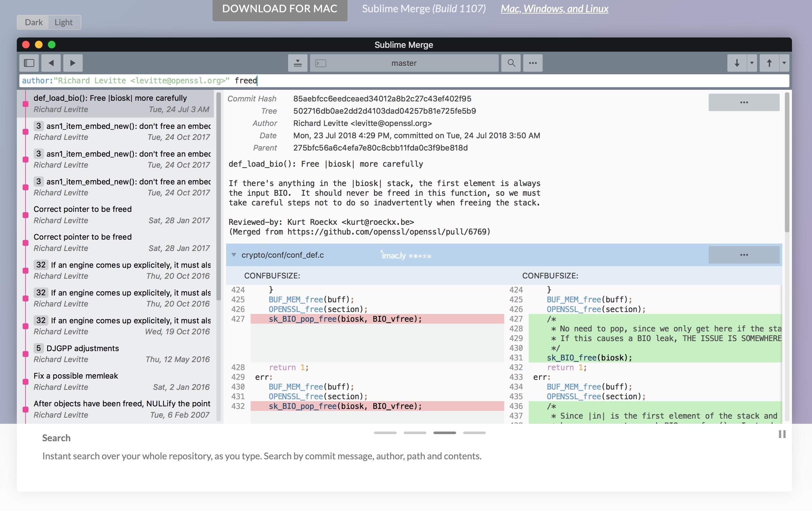The height and width of the screenshot is (511, 812).
Task: Open commit details ellipsis menu
Action: coord(744,102)
